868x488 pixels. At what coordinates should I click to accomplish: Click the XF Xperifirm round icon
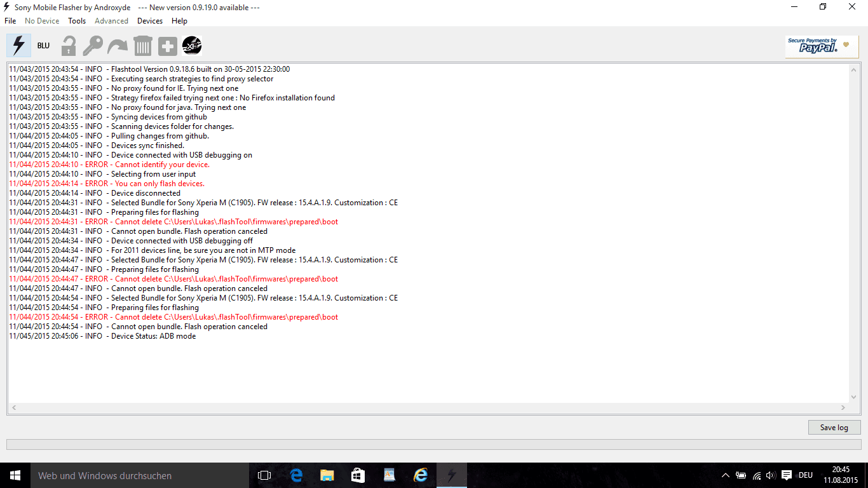pos(192,46)
